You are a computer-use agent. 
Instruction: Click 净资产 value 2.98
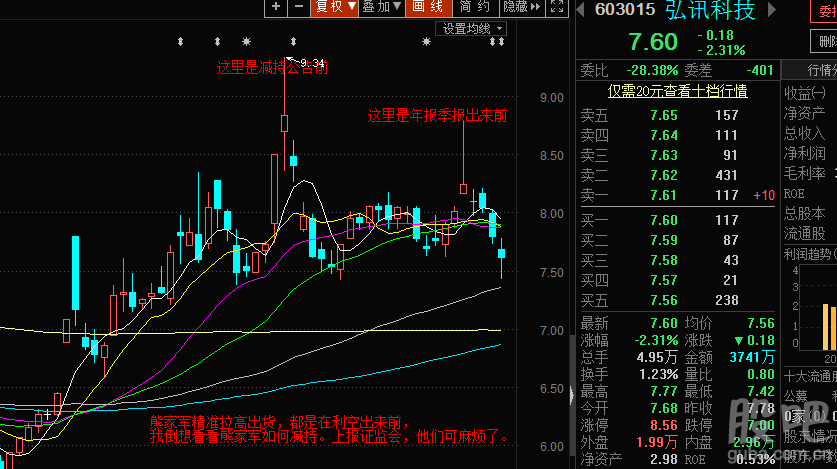click(x=664, y=459)
